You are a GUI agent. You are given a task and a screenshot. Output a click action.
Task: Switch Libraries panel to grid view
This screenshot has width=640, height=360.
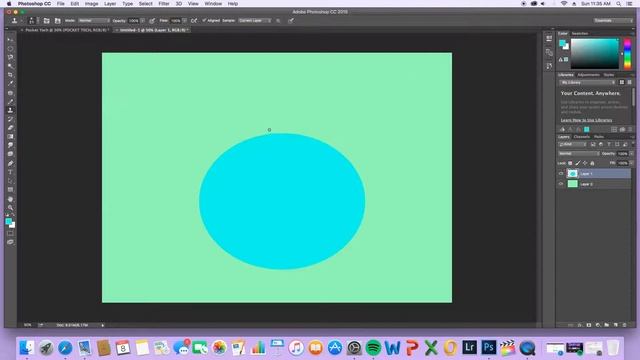[x=622, y=82]
